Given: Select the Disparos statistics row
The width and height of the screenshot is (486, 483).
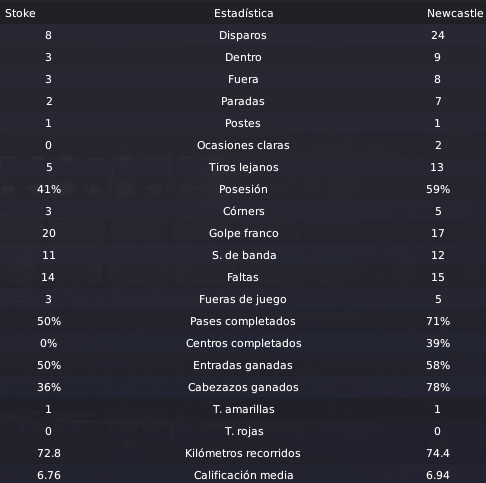Looking at the screenshot, I should (243, 35).
